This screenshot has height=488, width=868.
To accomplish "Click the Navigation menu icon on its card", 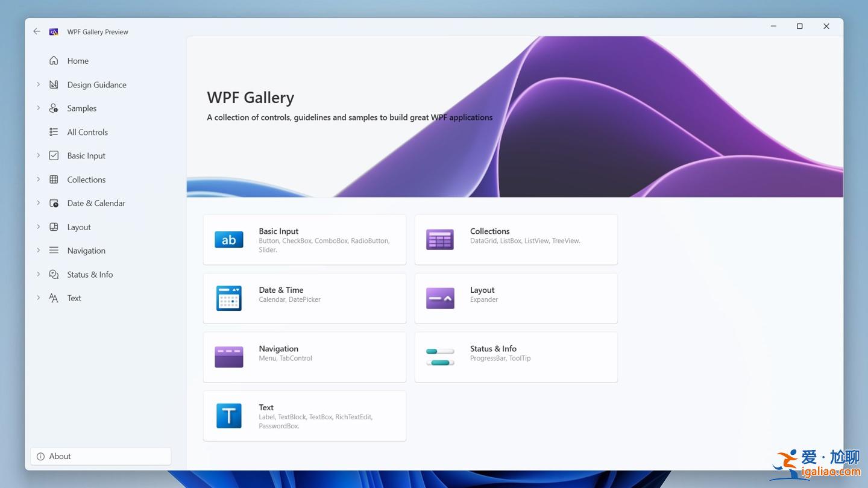I will click(x=228, y=357).
